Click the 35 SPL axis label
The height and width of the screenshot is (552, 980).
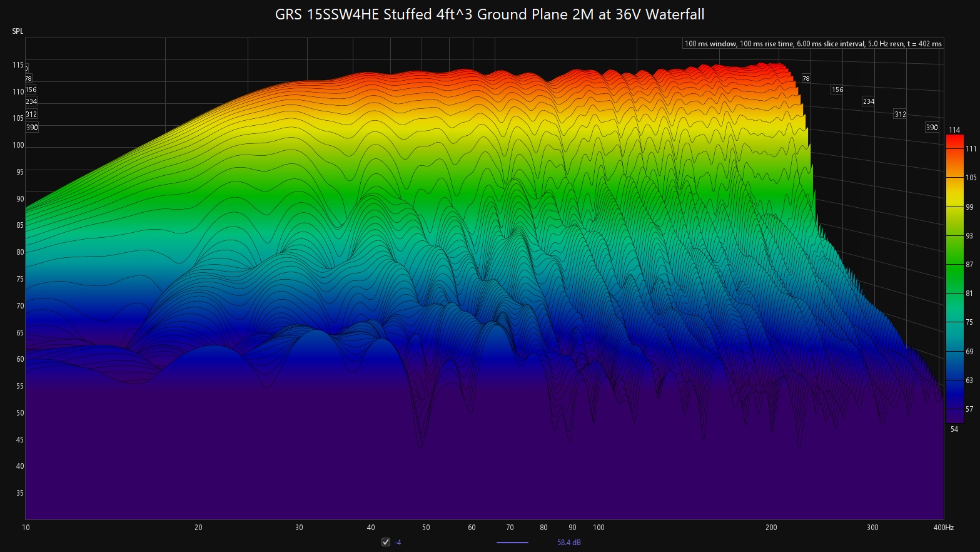[20, 493]
